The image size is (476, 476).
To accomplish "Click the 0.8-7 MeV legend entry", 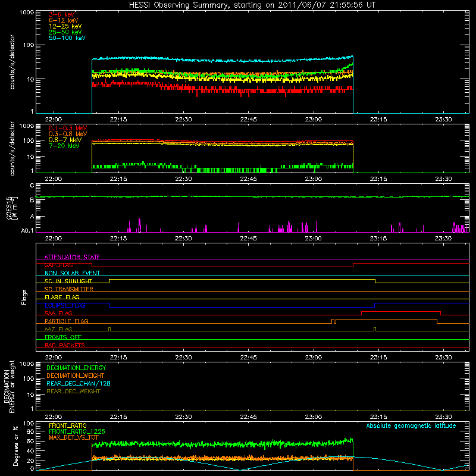I will [65, 140].
